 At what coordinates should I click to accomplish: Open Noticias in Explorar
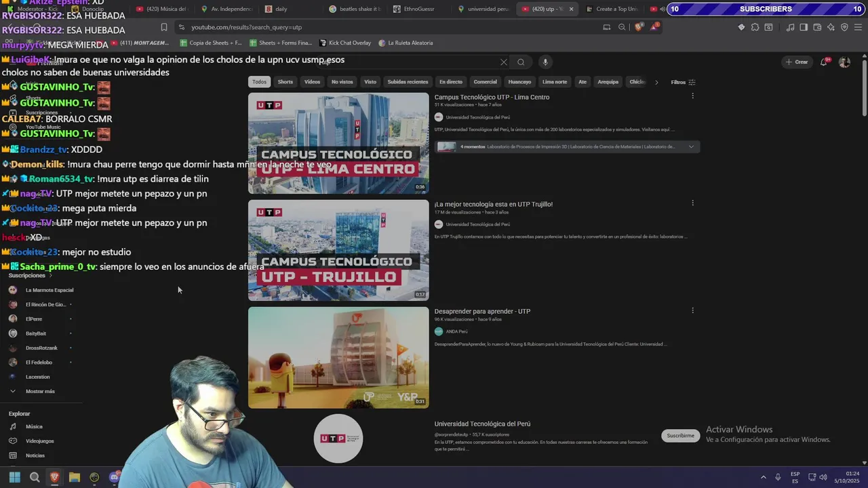(x=35, y=455)
